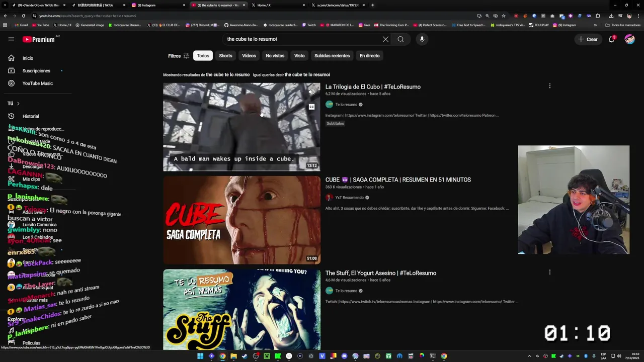Open options menu for La Trilogia de El Cubo
Viewport: 644px width, 362px height.
click(x=549, y=86)
